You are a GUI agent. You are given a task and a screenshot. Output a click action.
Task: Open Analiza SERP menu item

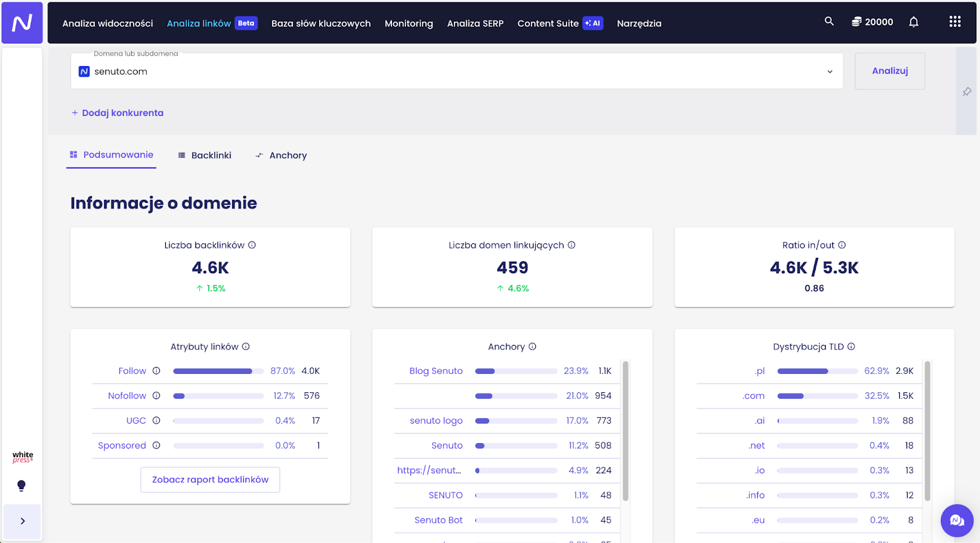coord(475,23)
